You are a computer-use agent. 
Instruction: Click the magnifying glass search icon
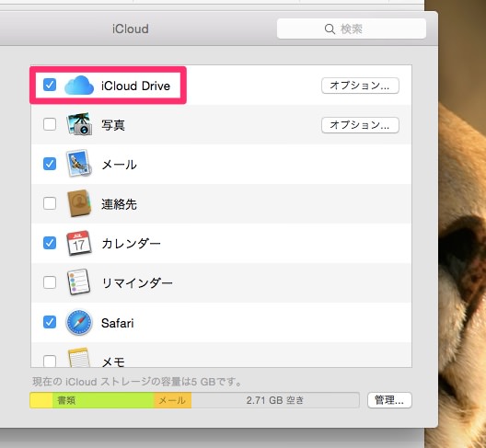330,29
